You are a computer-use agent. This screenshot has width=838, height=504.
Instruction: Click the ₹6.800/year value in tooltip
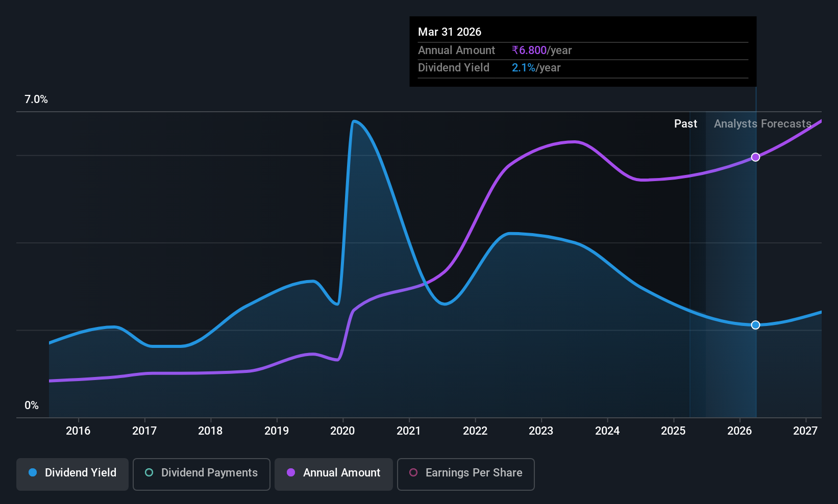point(541,50)
